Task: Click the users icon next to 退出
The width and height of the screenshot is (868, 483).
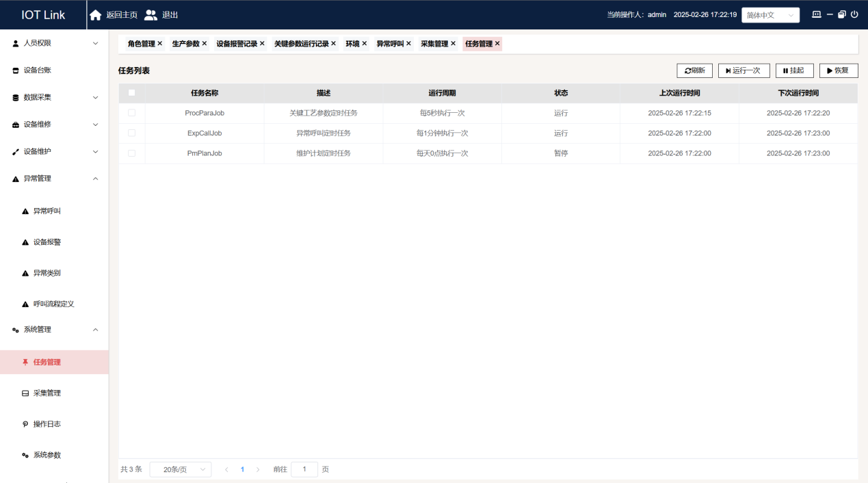Action: tap(150, 15)
